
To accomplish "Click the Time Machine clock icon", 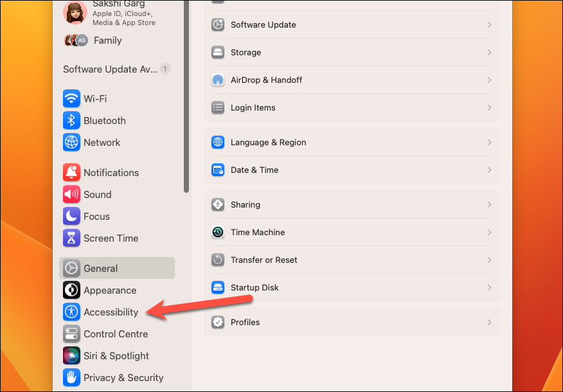I will pyautogui.click(x=218, y=232).
